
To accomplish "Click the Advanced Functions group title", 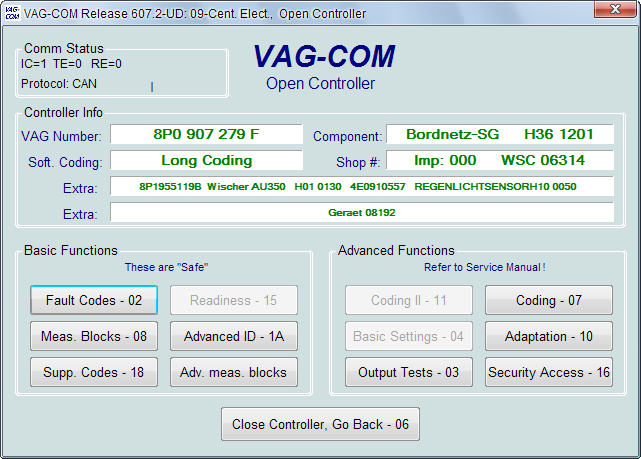I will pyautogui.click(x=396, y=250).
